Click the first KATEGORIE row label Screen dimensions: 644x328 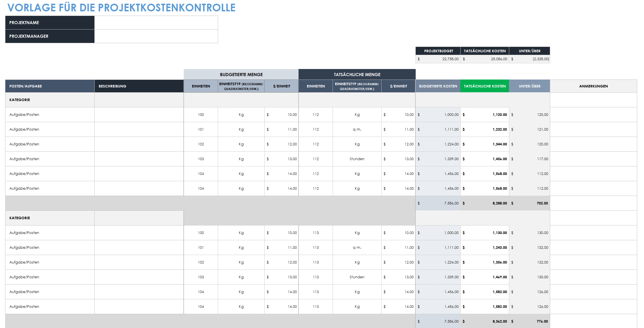point(20,100)
